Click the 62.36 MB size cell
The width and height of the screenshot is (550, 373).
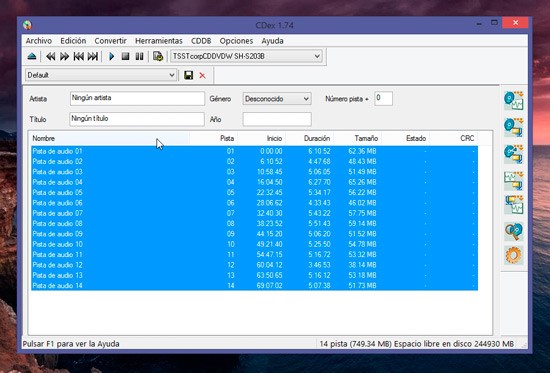(362, 151)
